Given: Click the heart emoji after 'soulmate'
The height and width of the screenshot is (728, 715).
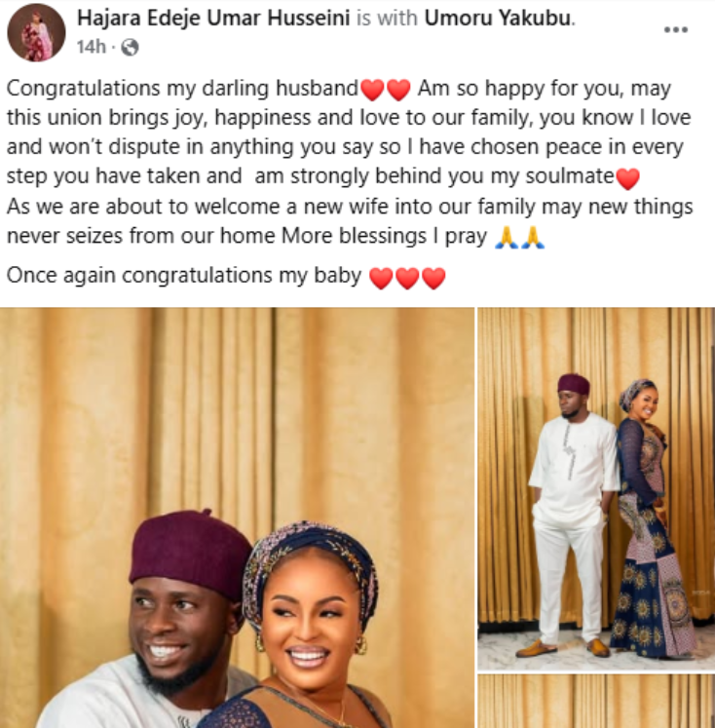Looking at the screenshot, I should [x=627, y=178].
